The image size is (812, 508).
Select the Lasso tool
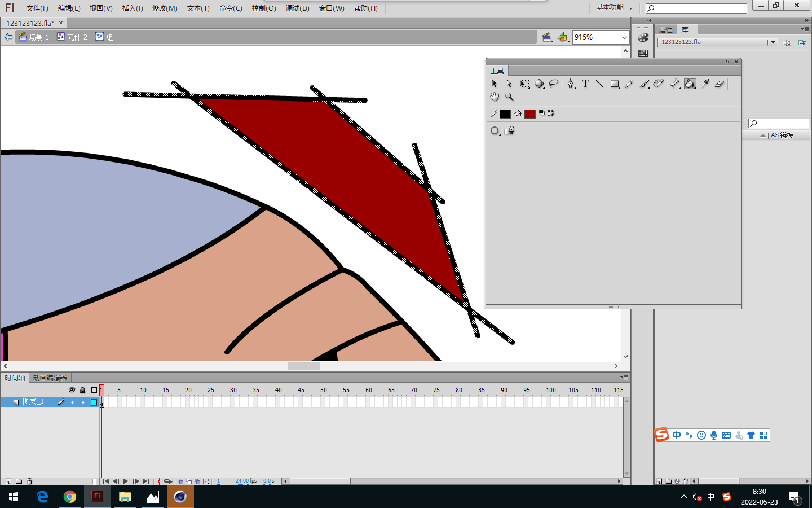(x=554, y=84)
